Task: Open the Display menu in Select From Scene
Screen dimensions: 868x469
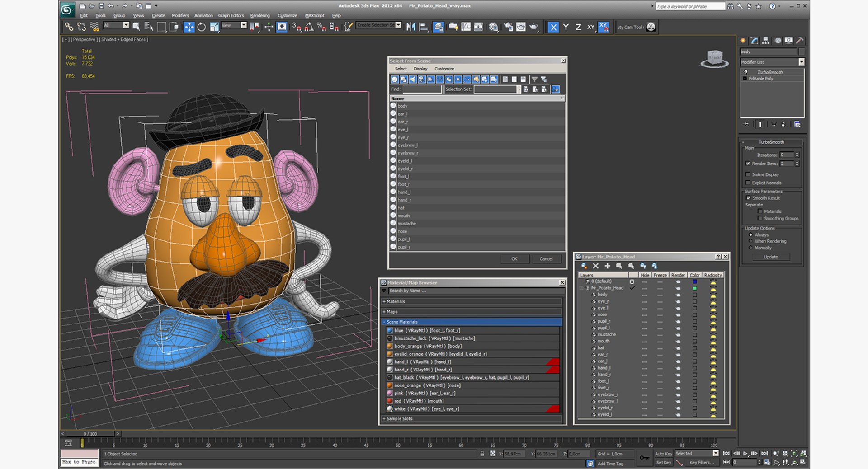Action: (420, 69)
